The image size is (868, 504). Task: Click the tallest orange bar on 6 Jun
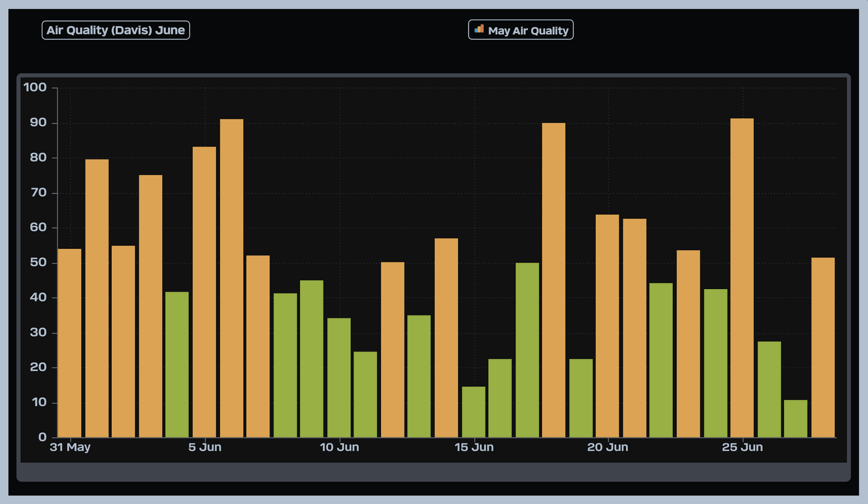coord(231,278)
